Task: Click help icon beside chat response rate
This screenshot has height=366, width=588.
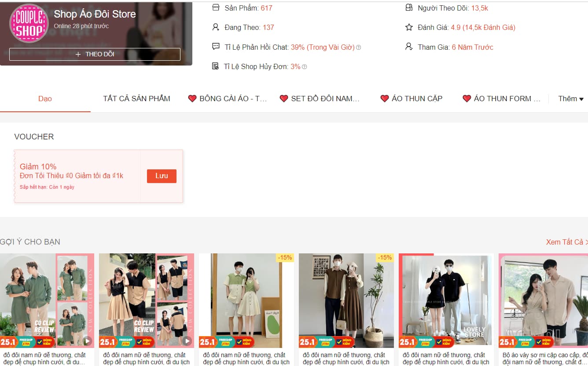Action: pyautogui.click(x=358, y=48)
